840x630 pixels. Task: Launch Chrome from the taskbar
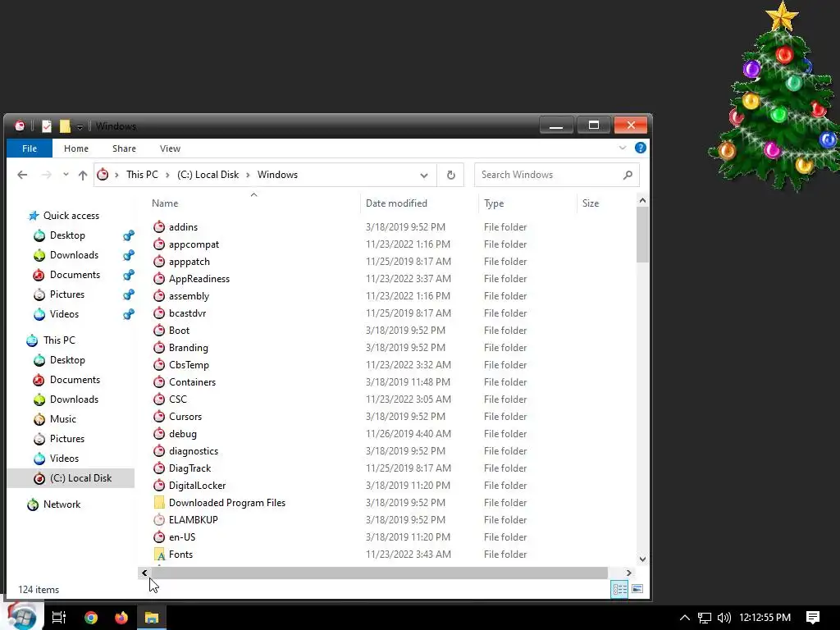click(x=91, y=617)
